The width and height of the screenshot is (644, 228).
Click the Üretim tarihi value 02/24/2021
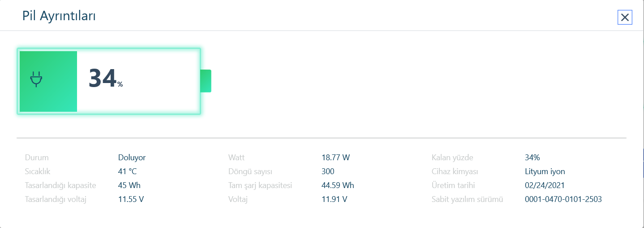545,185
